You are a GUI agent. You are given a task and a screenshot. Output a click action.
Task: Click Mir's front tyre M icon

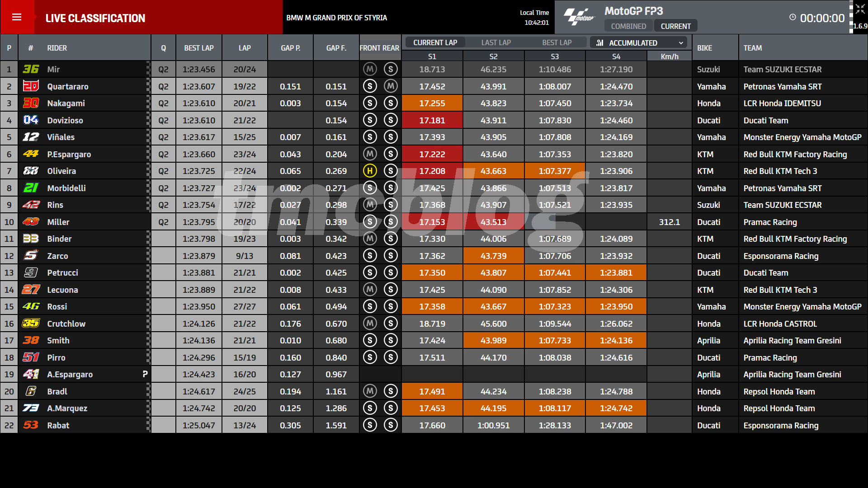tap(370, 69)
